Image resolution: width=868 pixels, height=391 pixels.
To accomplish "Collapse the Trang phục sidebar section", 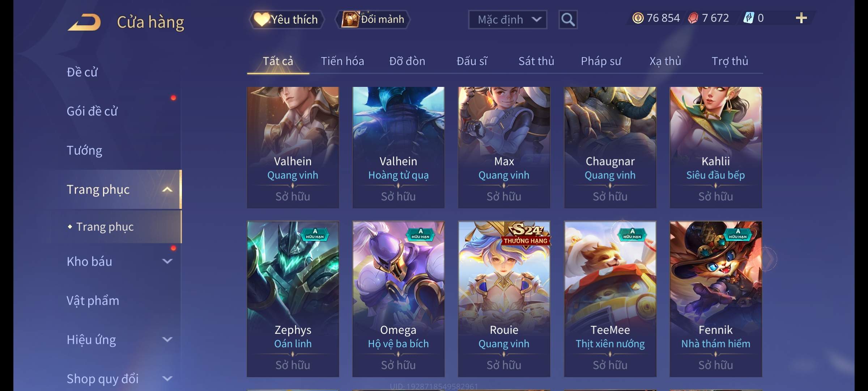I will coord(167,189).
